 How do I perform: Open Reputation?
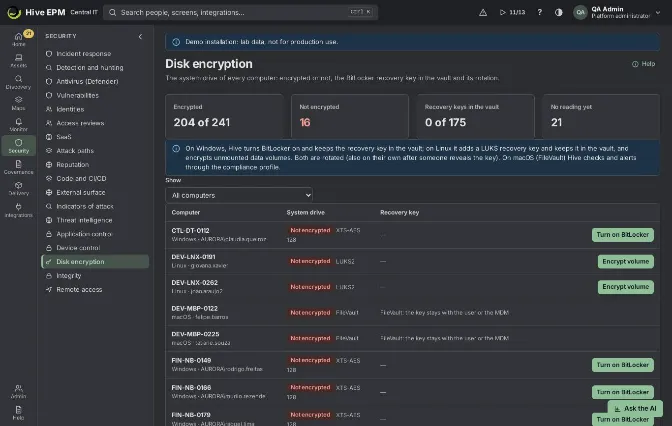(72, 165)
